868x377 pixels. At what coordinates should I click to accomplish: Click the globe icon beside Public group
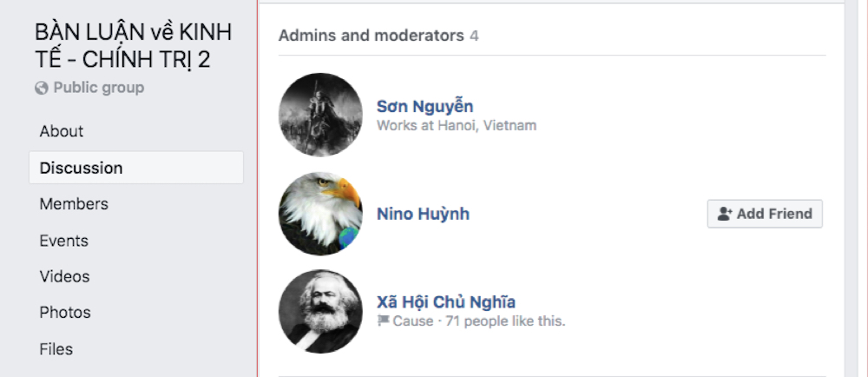42,88
